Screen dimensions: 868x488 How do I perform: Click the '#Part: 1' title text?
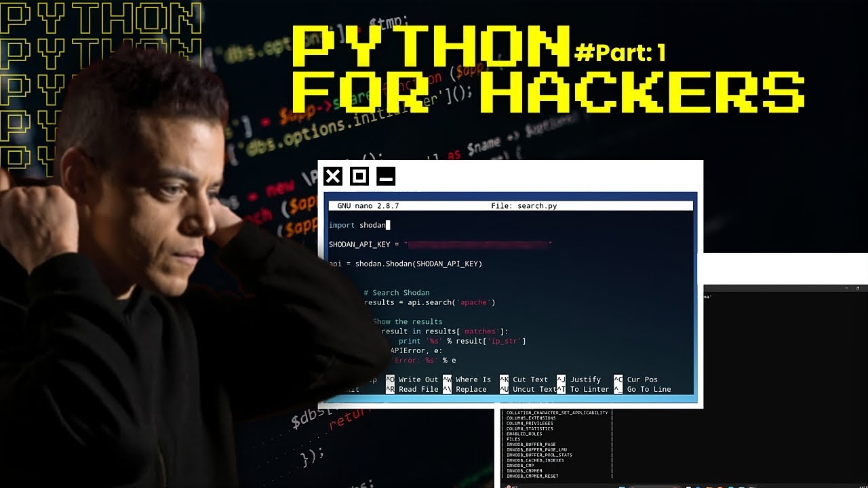(619, 54)
